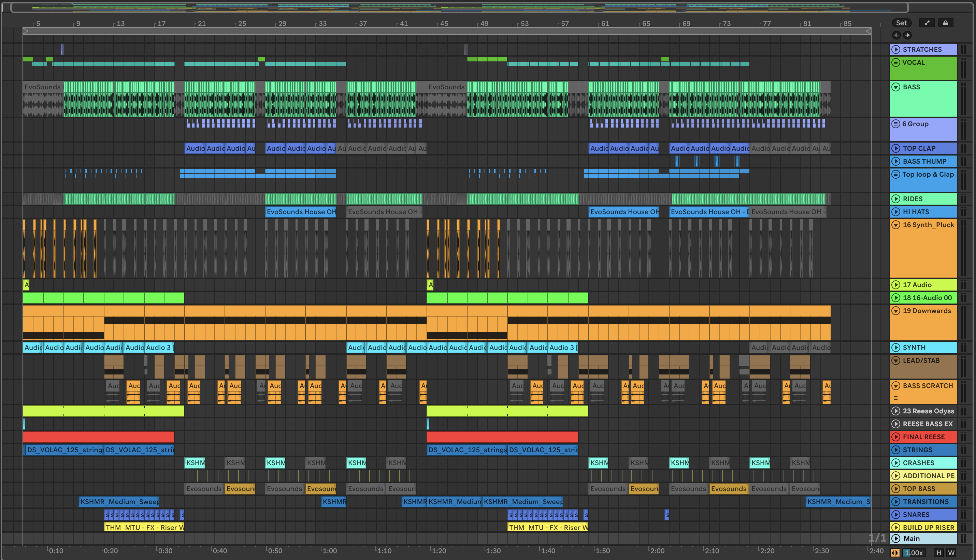Select the CRASHES track header

928,463
